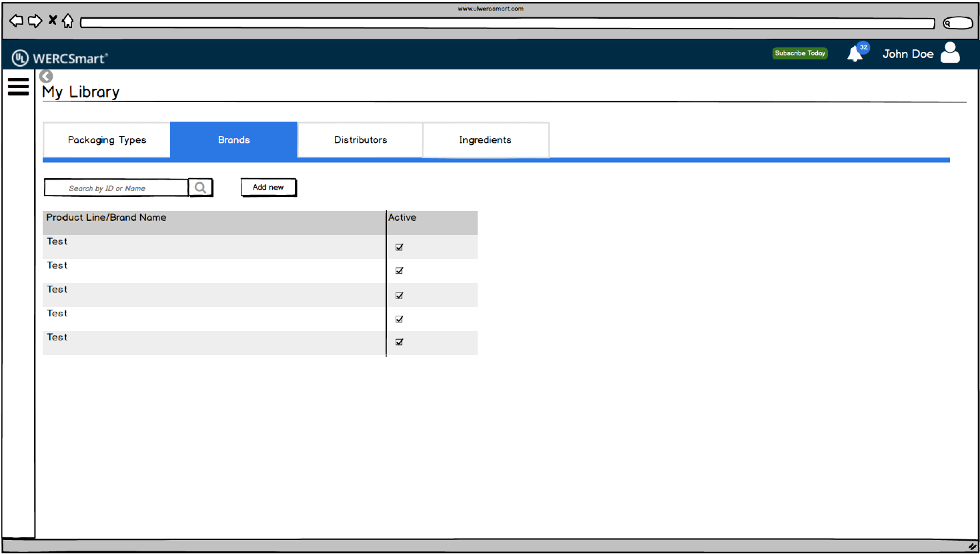This screenshot has height=554, width=980.
Task: Open notifications bell with 32 badge
Action: pyautogui.click(x=855, y=54)
